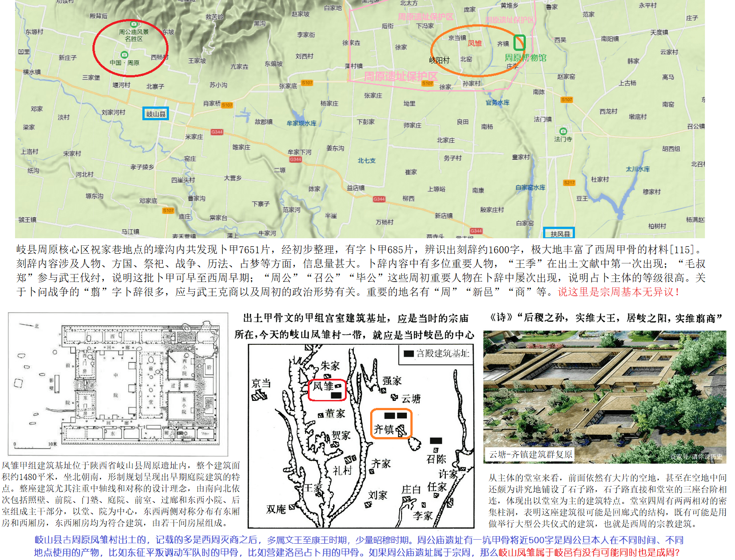Open the 凤雏甲组建筑基址 floor plan drawing

point(118,384)
